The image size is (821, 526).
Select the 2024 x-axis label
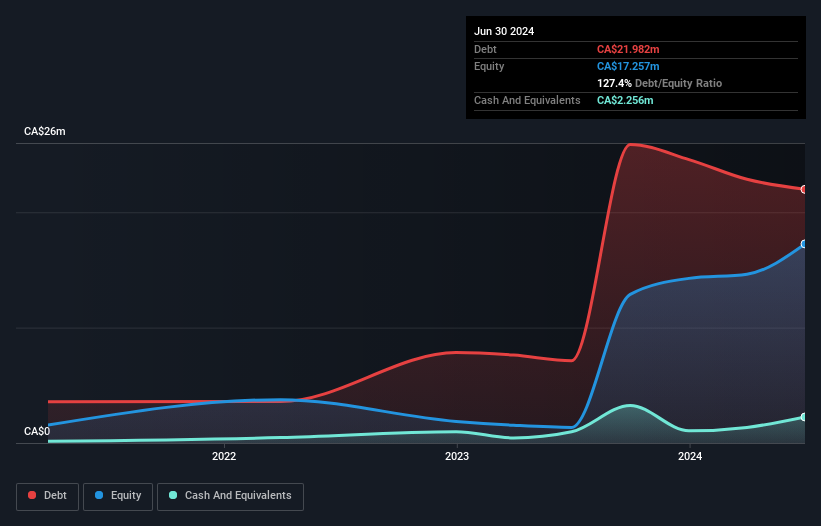(x=690, y=456)
